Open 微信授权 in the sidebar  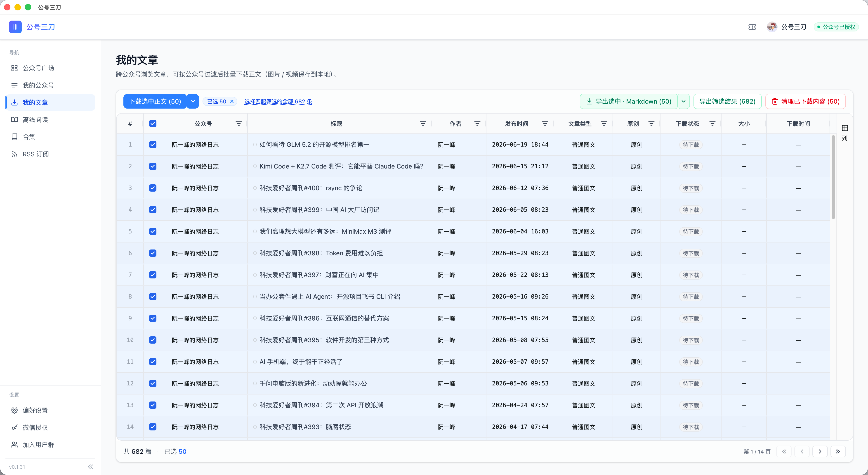pyautogui.click(x=51, y=427)
